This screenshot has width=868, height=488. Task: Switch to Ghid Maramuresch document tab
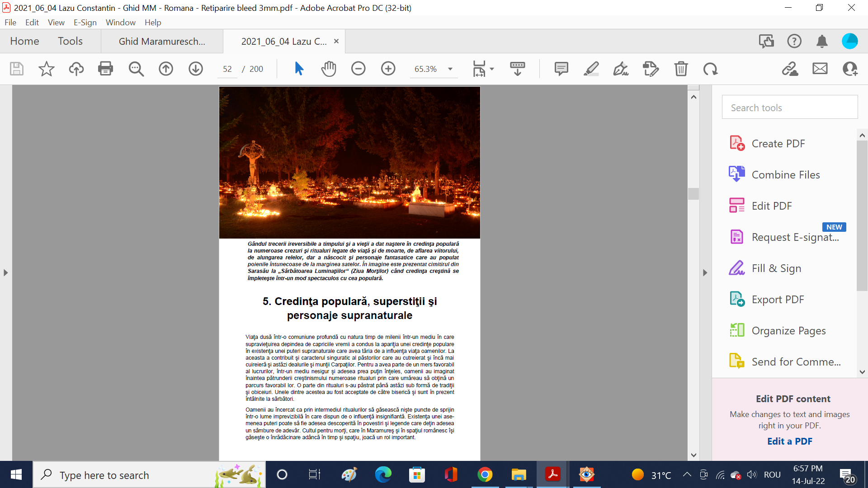[162, 41]
